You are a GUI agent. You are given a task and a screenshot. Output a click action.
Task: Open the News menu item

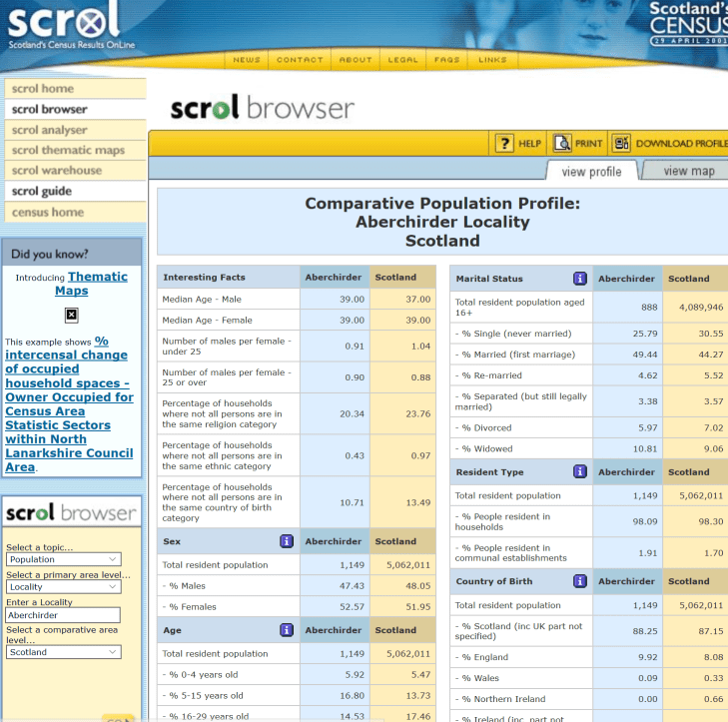tap(247, 60)
